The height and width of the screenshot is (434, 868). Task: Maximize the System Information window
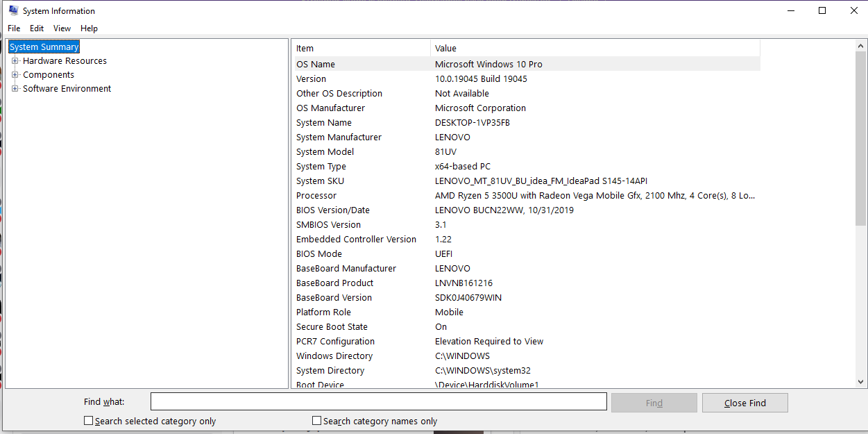[822, 10]
